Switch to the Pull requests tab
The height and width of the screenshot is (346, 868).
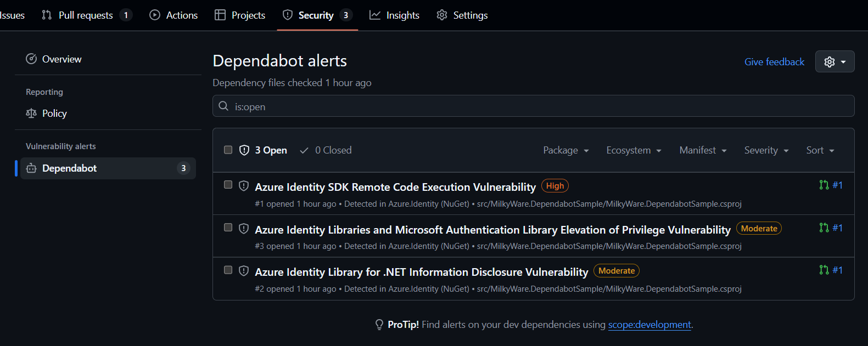point(87,15)
